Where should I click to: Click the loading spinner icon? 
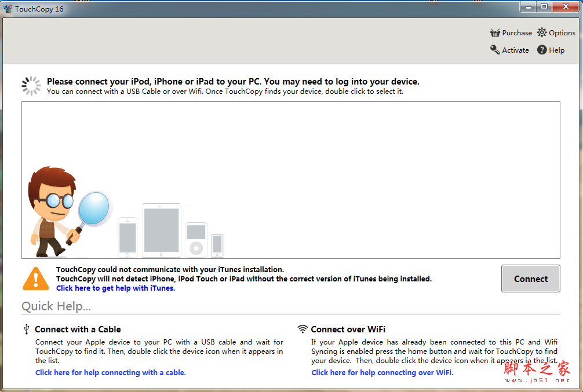tap(31, 86)
